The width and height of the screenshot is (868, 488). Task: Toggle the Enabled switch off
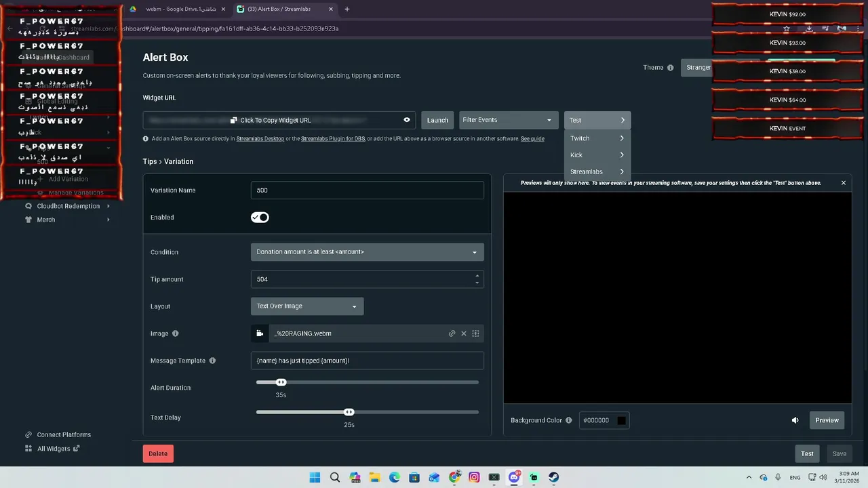click(260, 218)
